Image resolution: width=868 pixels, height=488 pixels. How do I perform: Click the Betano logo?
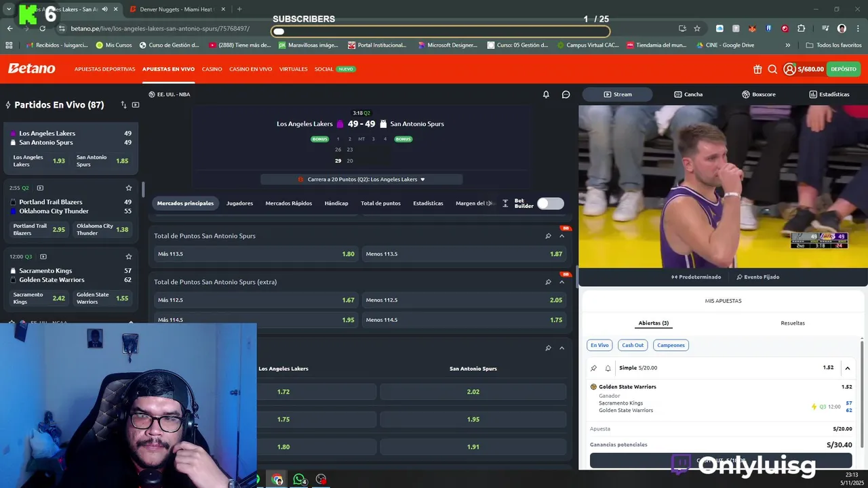pos(31,68)
